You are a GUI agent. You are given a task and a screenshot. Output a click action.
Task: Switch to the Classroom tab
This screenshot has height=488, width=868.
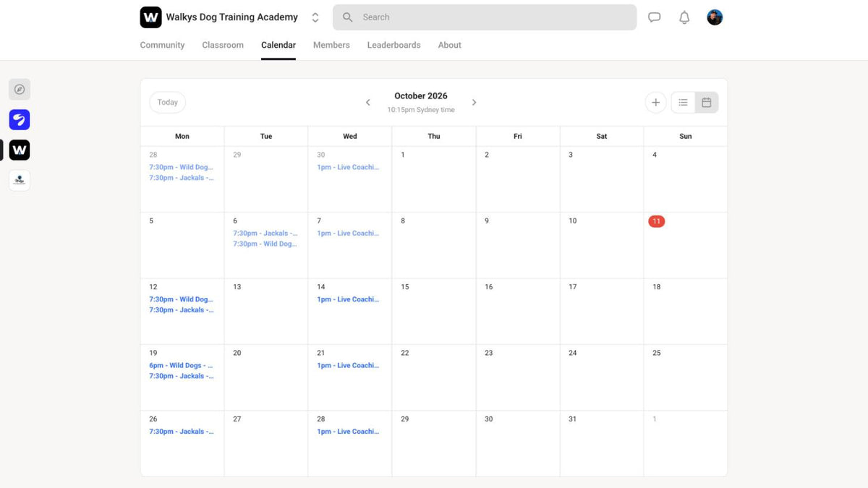pos(223,45)
